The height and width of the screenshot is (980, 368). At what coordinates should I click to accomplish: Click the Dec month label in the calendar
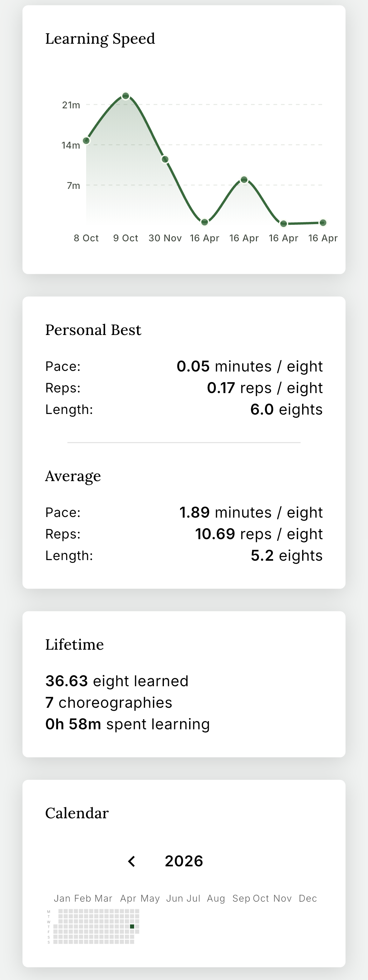click(308, 899)
